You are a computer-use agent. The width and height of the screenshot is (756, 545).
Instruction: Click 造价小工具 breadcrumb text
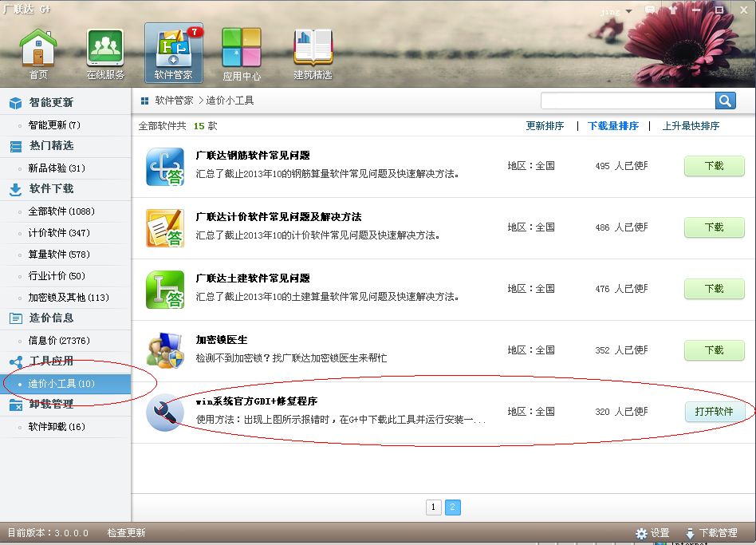230,101
